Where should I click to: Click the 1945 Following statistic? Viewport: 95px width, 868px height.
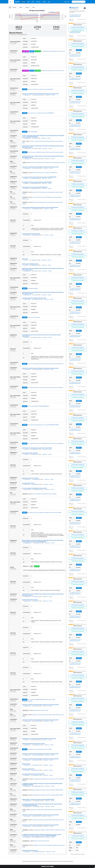click(56, 28)
